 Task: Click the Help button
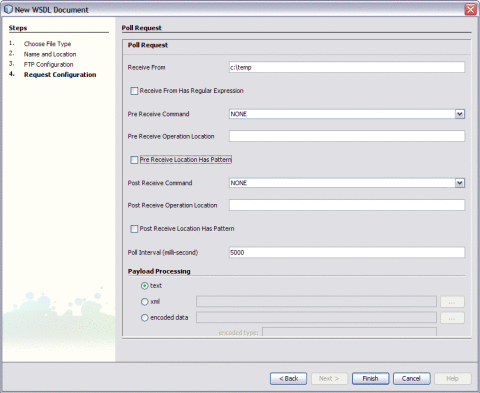(452, 378)
